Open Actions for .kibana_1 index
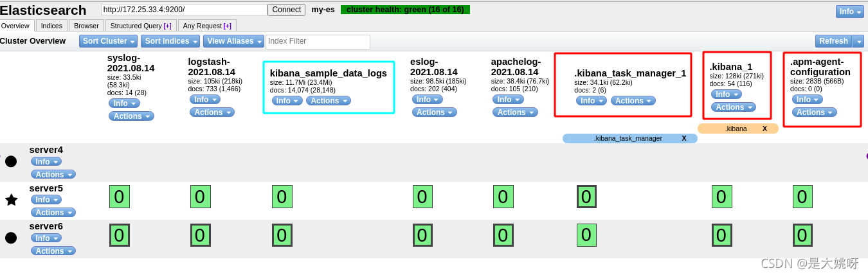Image resolution: width=868 pixels, height=275 pixels. [x=734, y=107]
